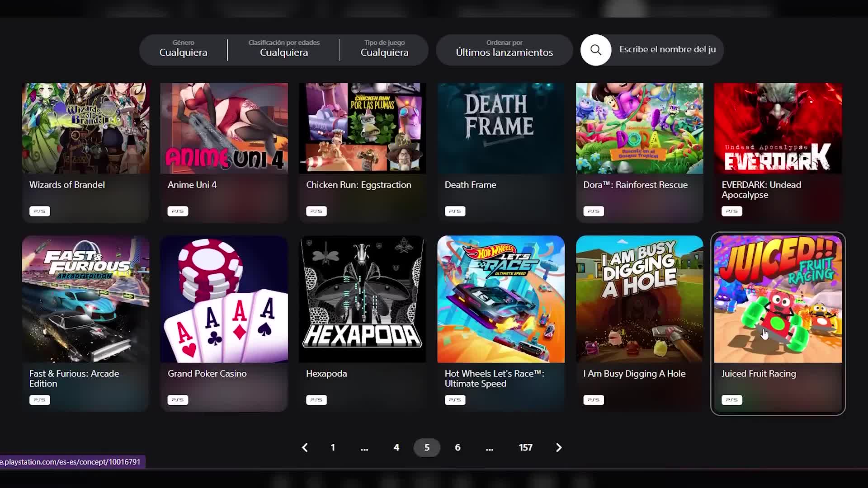868x488 pixels.
Task: Jump to last page 157
Action: (525, 447)
